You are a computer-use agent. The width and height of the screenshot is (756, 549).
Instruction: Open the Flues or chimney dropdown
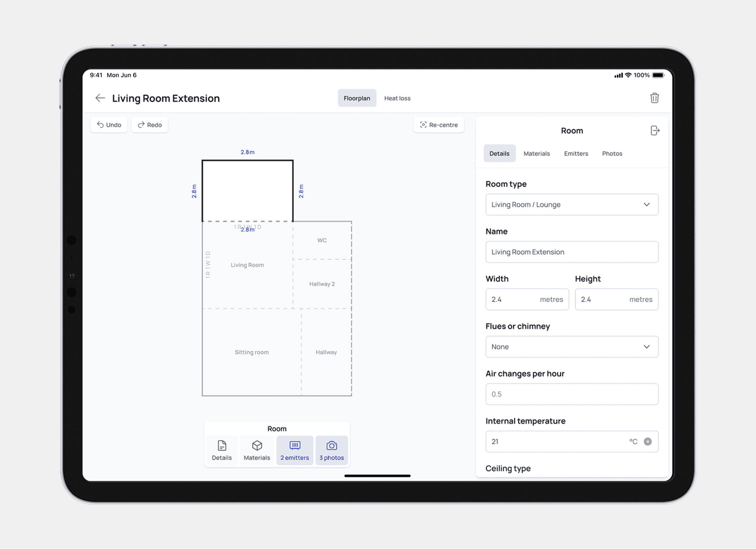571,347
